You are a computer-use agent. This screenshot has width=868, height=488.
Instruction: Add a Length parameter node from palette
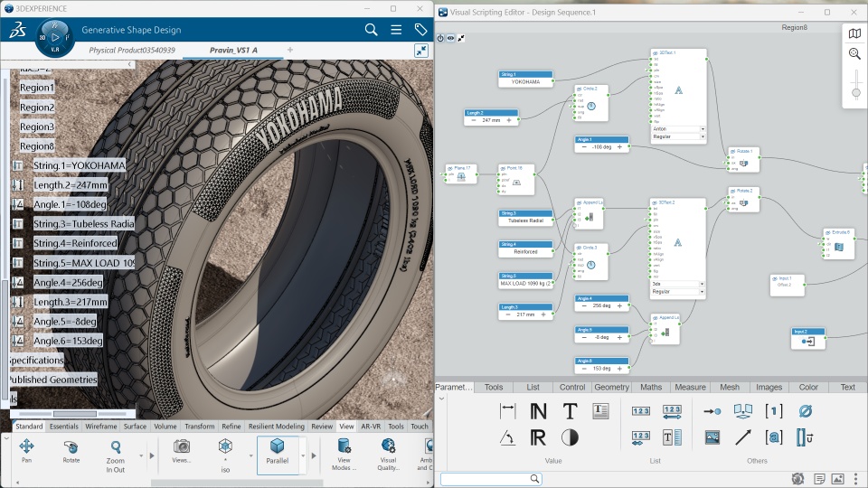(508, 411)
